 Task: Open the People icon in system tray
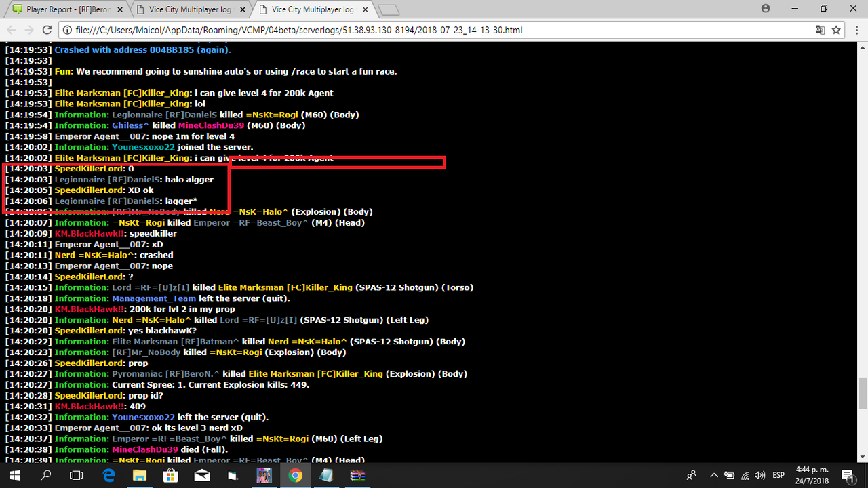point(692,476)
